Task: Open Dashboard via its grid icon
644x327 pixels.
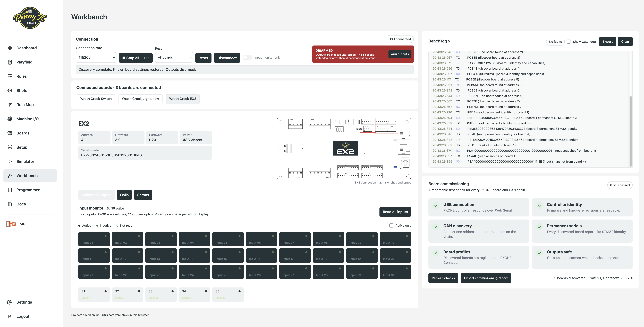Action: tap(10, 48)
